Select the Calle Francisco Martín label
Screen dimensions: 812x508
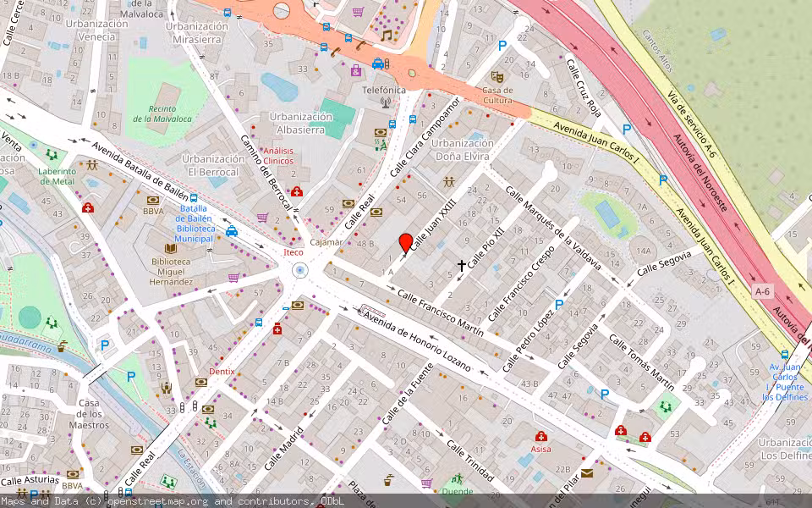(441, 313)
